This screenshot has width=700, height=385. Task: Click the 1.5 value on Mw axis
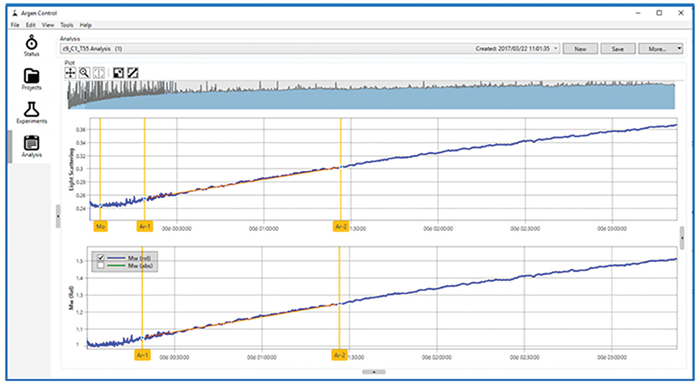pyautogui.click(x=79, y=261)
